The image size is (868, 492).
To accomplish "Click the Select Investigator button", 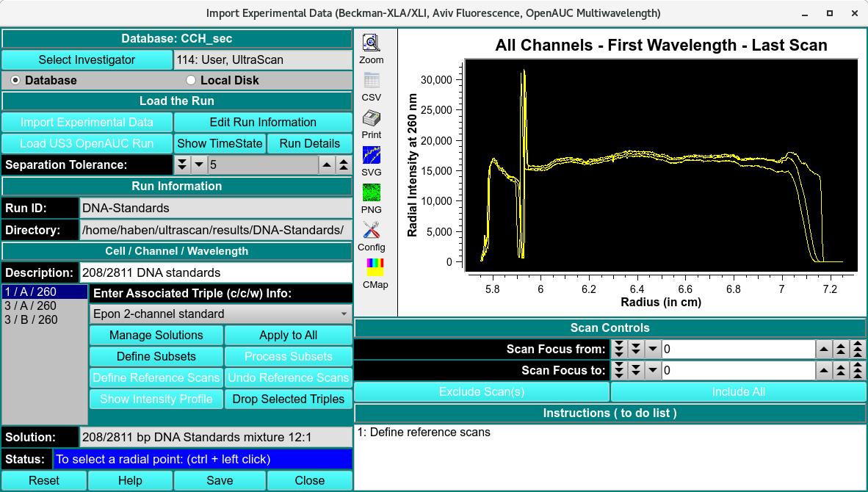I will (x=87, y=59).
